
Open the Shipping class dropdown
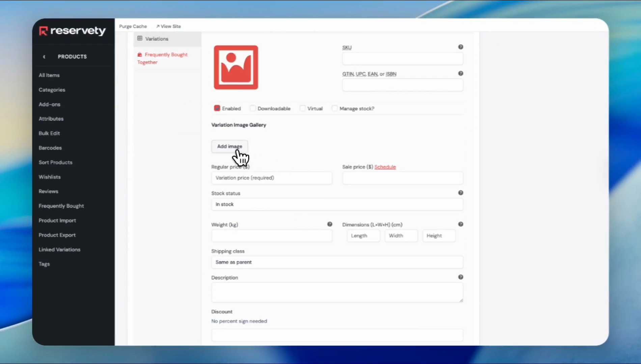point(337,262)
